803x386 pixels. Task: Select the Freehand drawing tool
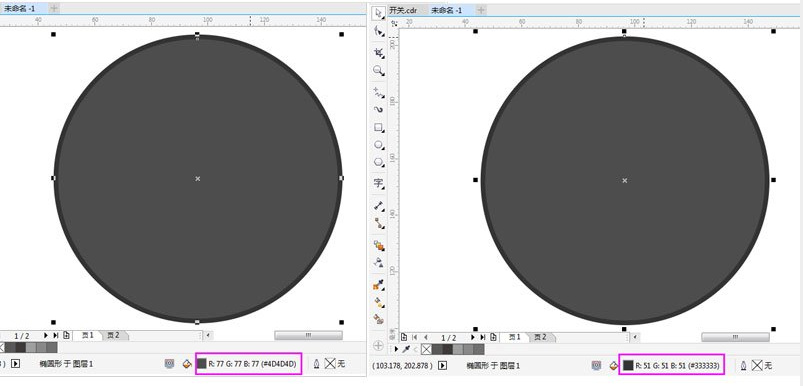tap(378, 92)
